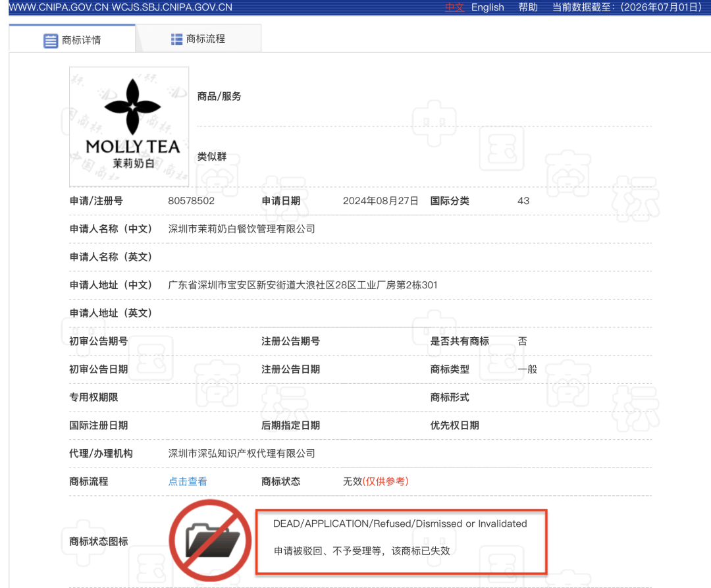
Task: Select agency 深圳市深弘知识产权代理有限公司
Action: coord(242,454)
